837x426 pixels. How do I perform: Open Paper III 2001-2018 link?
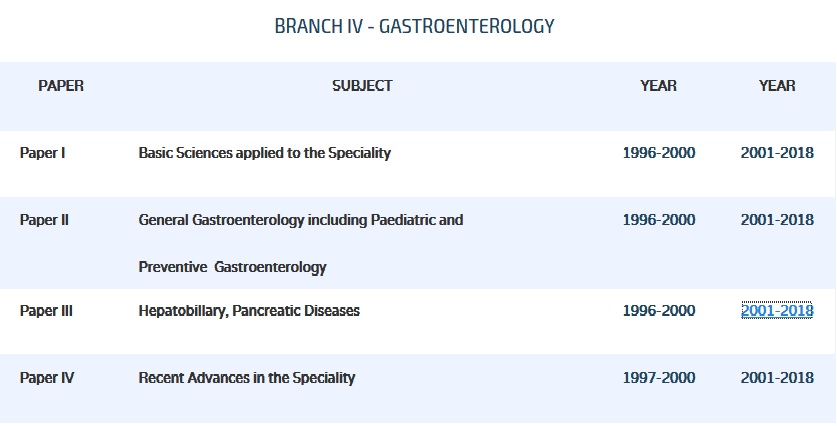click(777, 311)
